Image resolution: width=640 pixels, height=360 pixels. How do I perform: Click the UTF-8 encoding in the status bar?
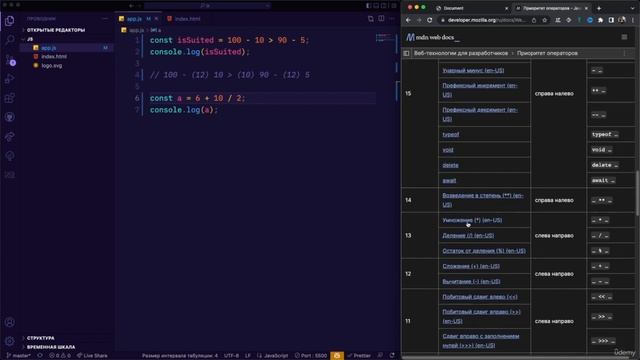tap(231, 356)
